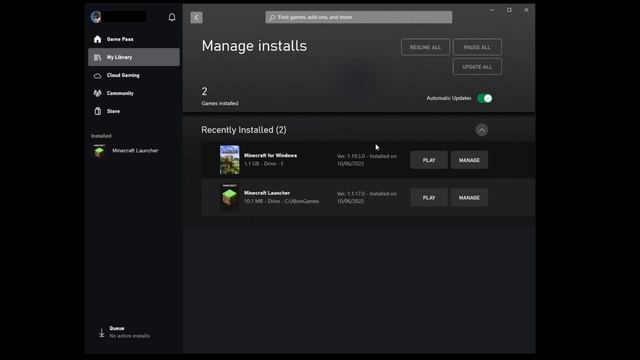640x360 pixels.
Task: Click Minecraft for Windows cover thumbnail
Action: tap(230, 160)
